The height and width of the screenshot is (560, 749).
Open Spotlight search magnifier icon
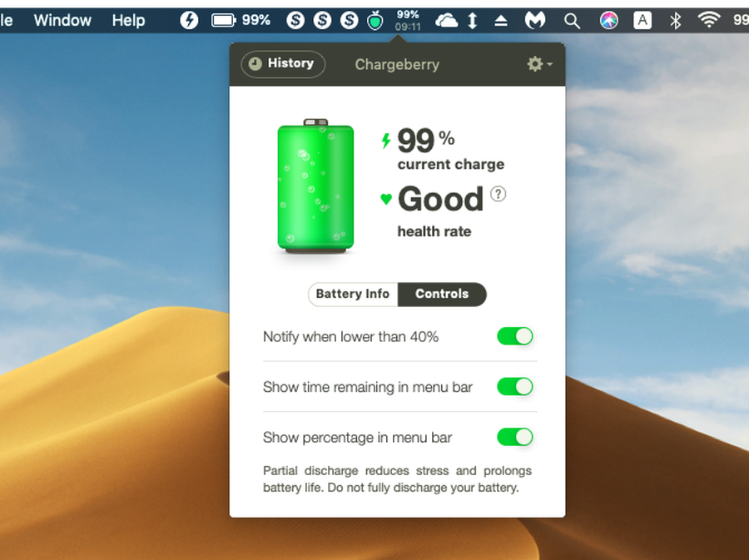click(x=572, y=21)
